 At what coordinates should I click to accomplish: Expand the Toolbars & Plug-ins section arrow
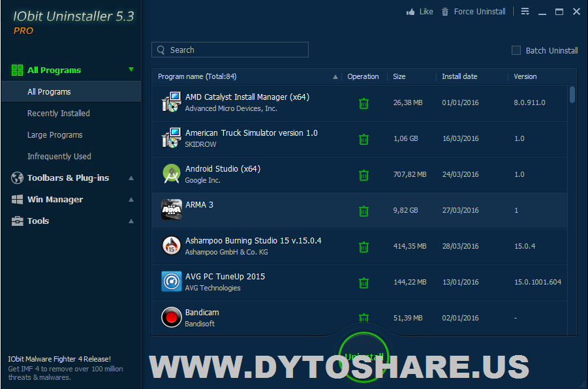click(131, 178)
